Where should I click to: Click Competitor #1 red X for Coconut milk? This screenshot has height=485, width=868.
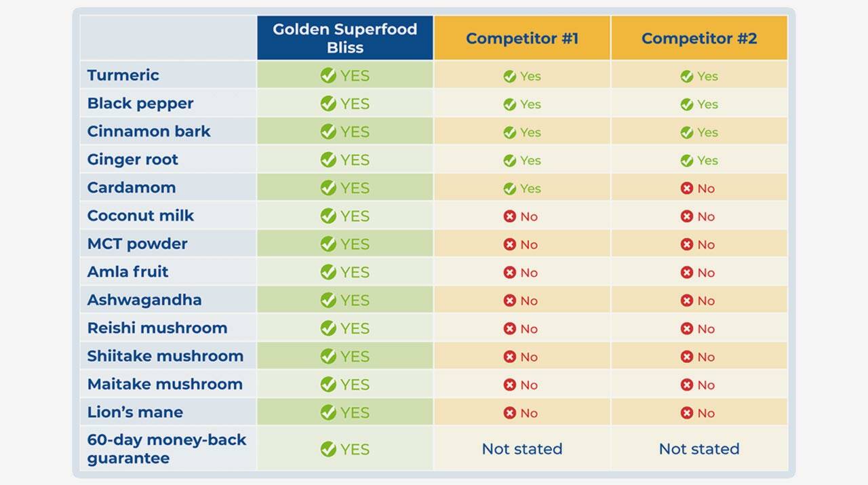click(x=510, y=216)
